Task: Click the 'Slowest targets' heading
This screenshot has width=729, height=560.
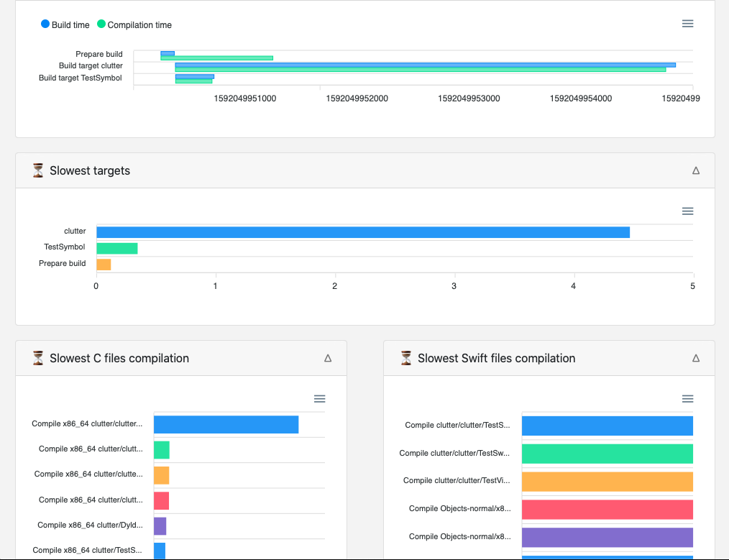Action: tap(90, 170)
